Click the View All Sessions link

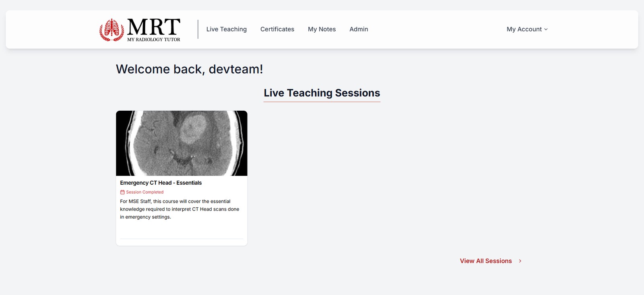[x=486, y=261]
